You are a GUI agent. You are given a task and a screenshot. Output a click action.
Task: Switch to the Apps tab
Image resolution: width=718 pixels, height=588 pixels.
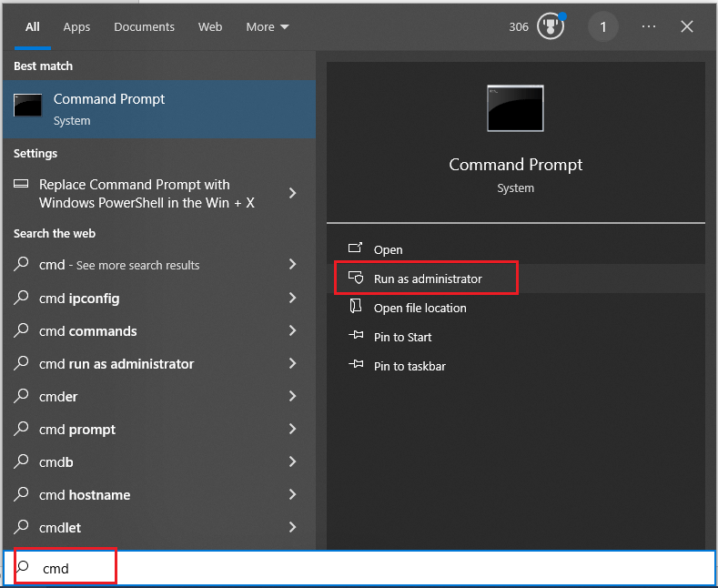tap(76, 27)
